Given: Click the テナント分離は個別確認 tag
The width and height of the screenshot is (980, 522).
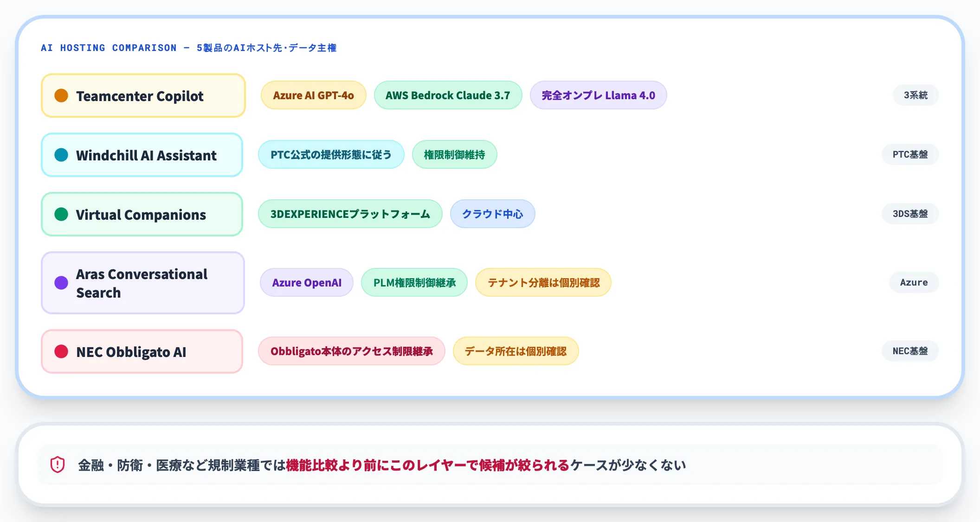Looking at the screenshot, I should point(543,283).
